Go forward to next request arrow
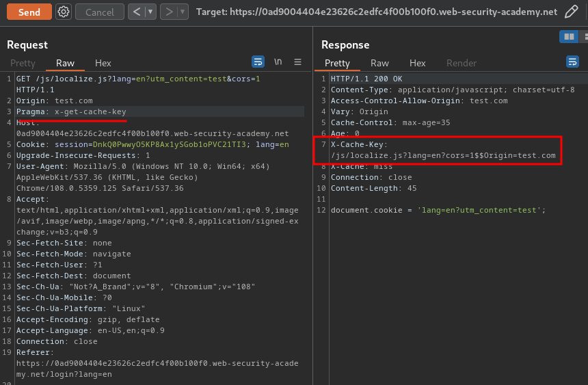The height and width of the screenshot is (385, 588). 169,12
